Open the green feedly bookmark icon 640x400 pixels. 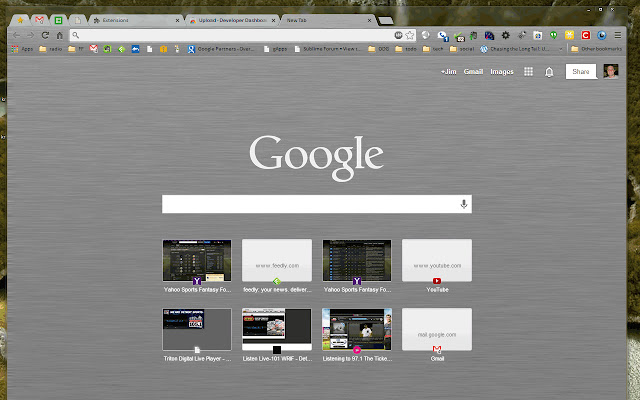[x=121, y=49]
